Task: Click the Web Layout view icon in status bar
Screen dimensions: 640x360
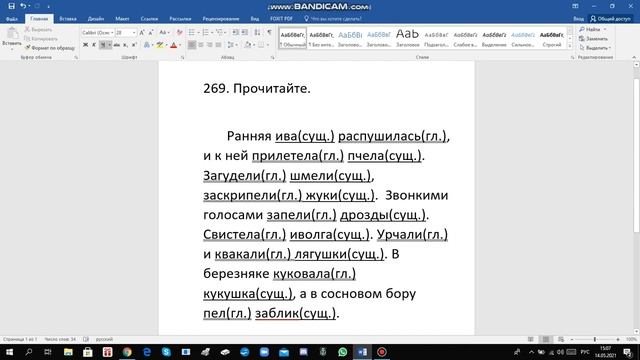Action: (561, 339)
